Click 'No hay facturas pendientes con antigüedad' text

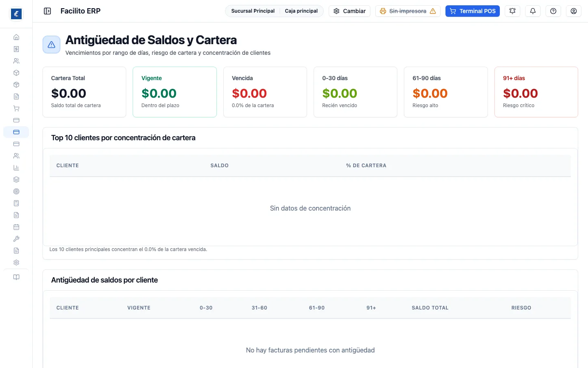coord(310,350)
